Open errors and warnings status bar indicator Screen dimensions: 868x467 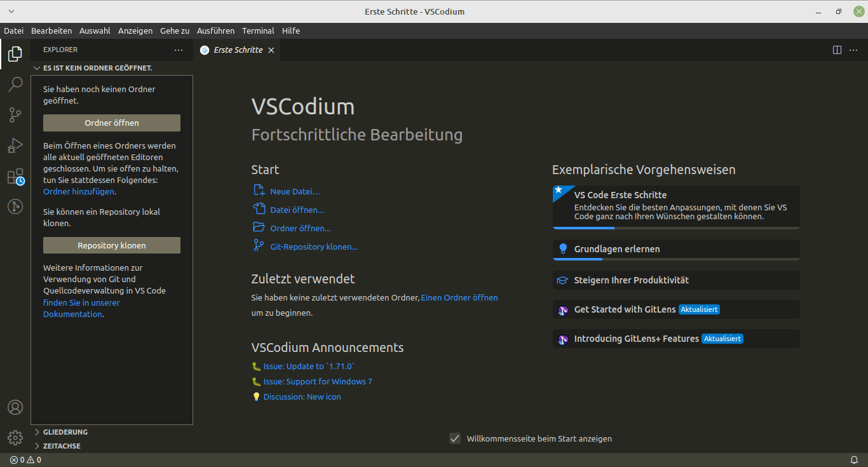[25, 460]
